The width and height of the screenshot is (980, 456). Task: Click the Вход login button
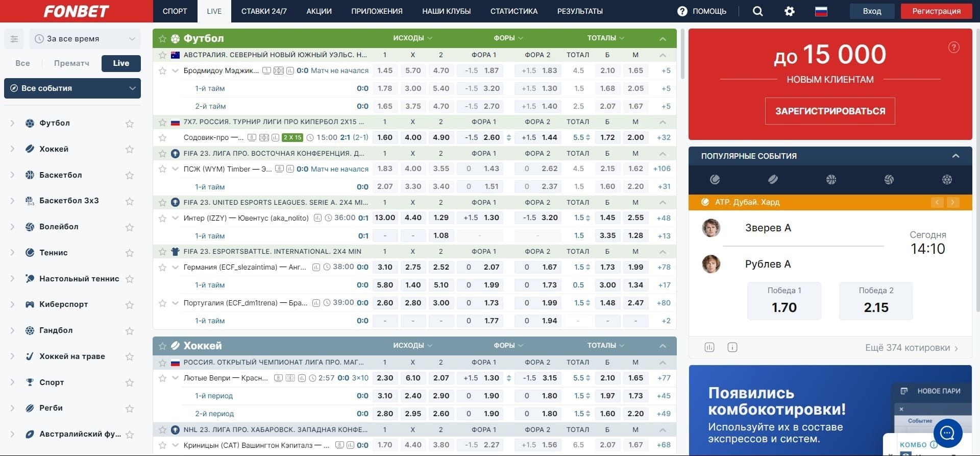click(x=872, y=11)
